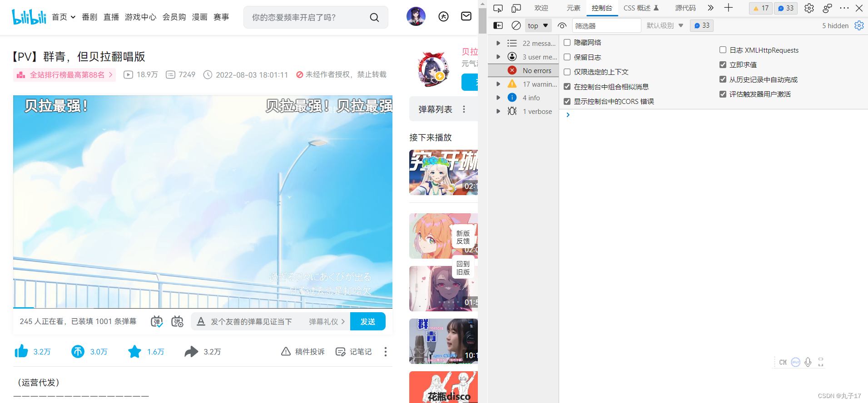Open the 花瓶disco recommended video thumbnail

443,387
